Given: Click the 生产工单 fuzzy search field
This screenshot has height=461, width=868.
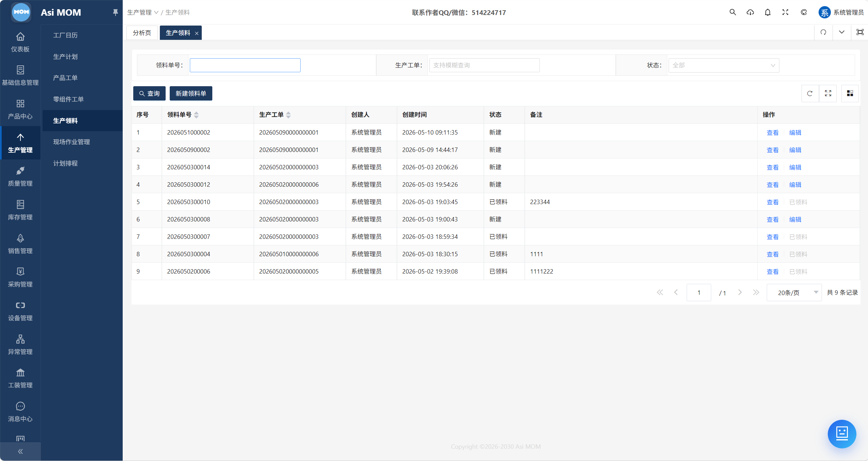Looking at the screenshot, I should [484, 65].
